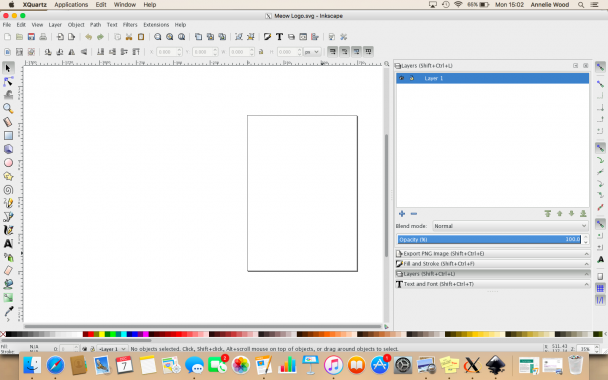The width and height of the screenshot is (608, 380).
Task: Open the File menu
Action: point(7,25)
